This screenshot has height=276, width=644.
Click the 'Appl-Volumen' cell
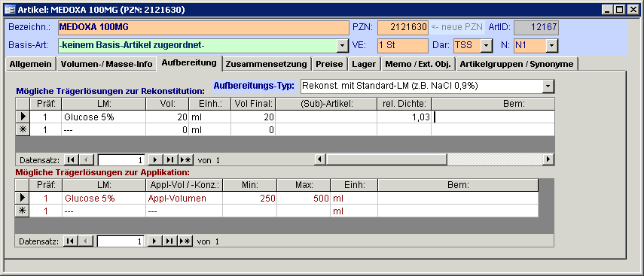[185, 198]
